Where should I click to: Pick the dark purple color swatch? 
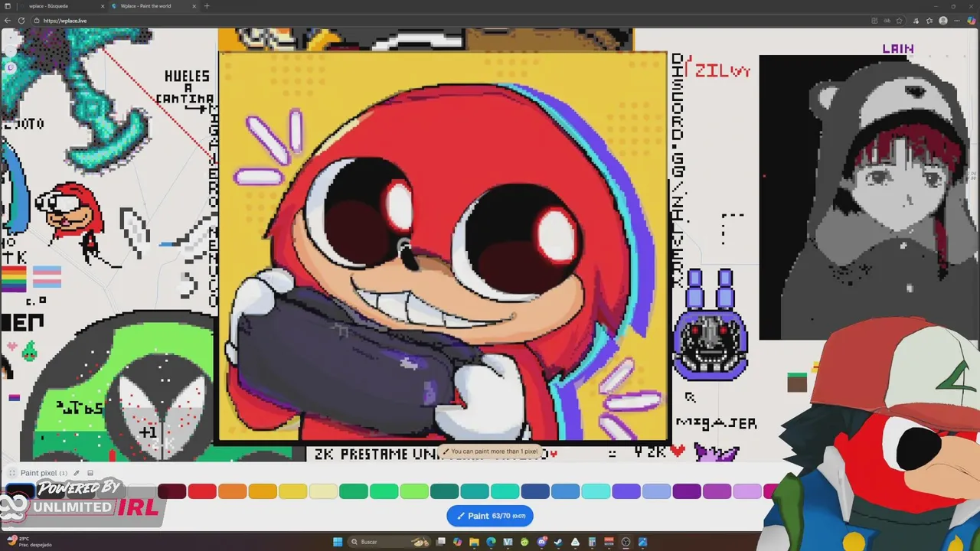click(x=687, y=491)
